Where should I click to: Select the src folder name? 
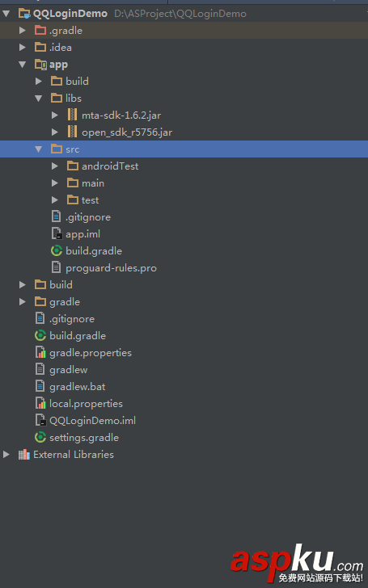(x=73, y=149)
